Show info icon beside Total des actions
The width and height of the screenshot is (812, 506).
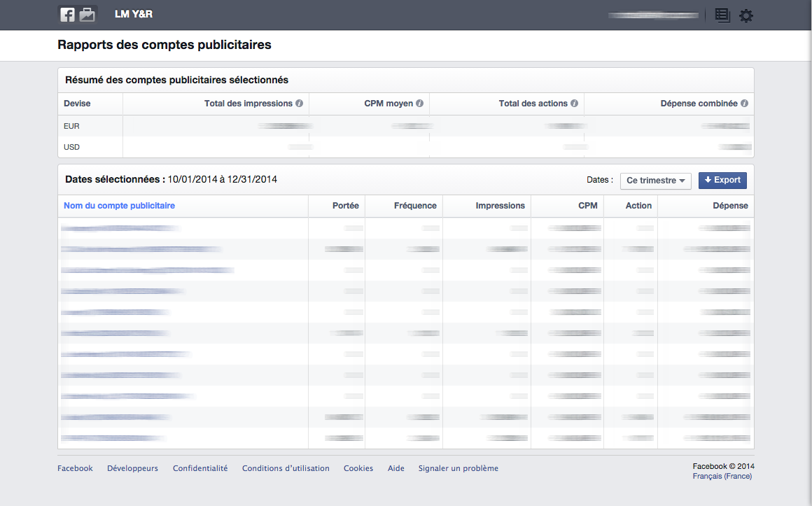[x=574, y=104]
